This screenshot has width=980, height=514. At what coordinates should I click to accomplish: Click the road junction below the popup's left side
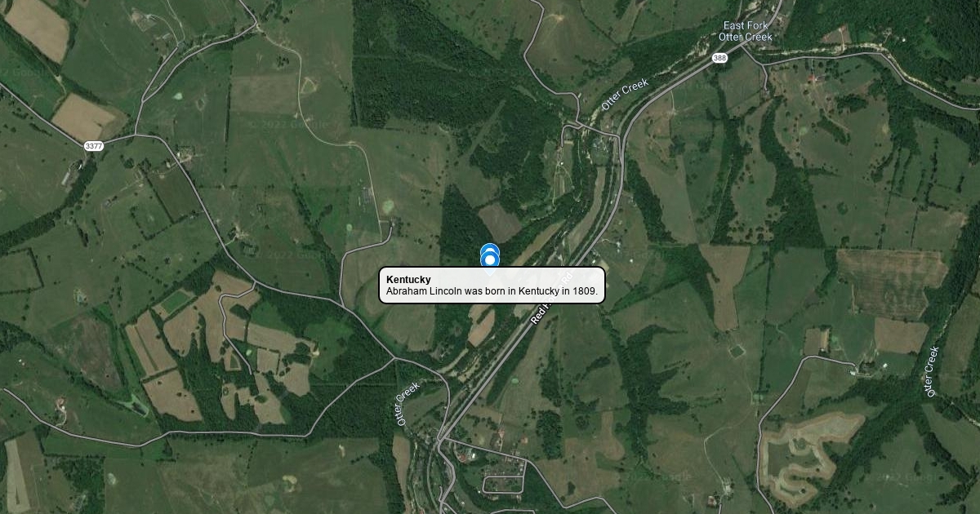click(x=395, y=357)
